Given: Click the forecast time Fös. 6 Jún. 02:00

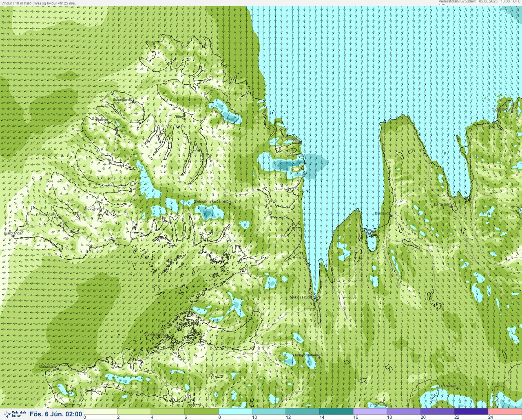Looking at the screenshot, I should (56, 414).
